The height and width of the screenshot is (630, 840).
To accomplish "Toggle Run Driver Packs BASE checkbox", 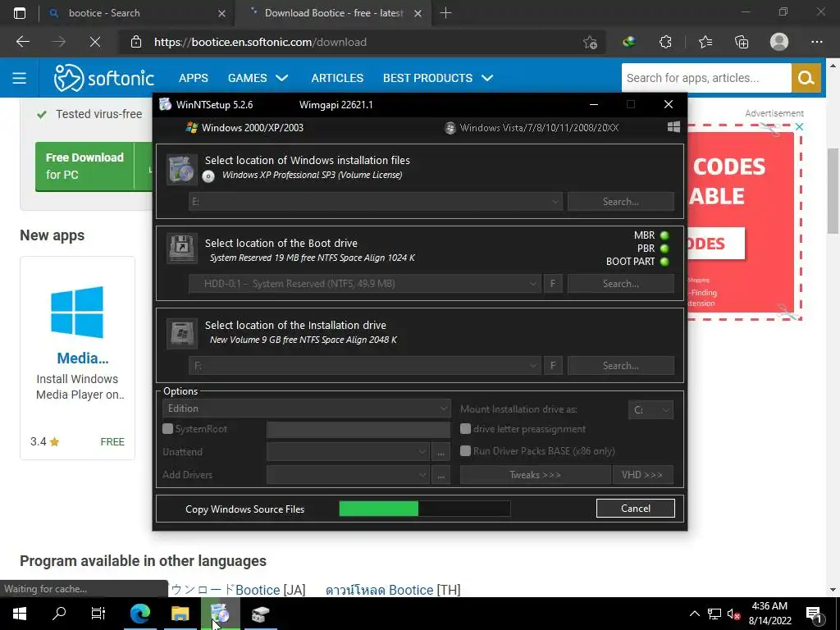I will click(466, 450).
